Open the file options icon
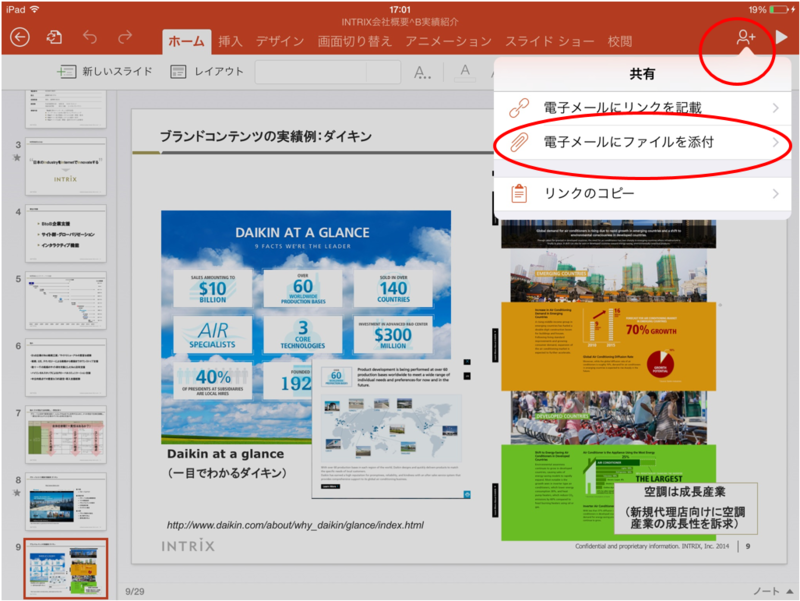The image size is (800, 601). [x=54, y=37]
